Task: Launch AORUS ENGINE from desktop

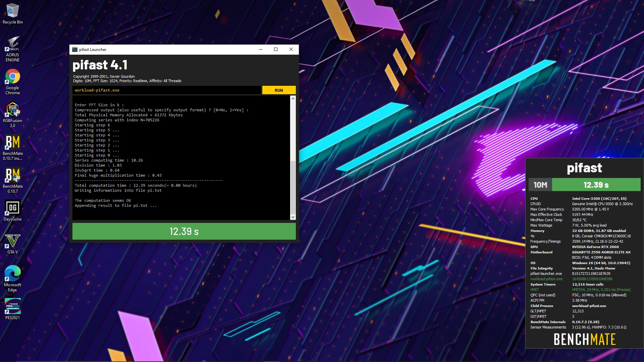Action: point(12,49)
